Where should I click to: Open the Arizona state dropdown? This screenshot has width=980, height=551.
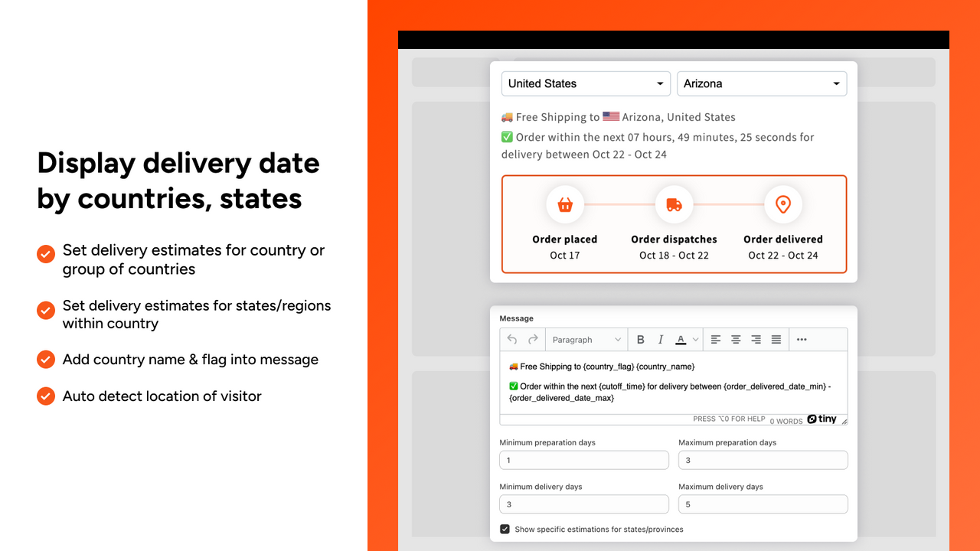(x=762, y=83)
